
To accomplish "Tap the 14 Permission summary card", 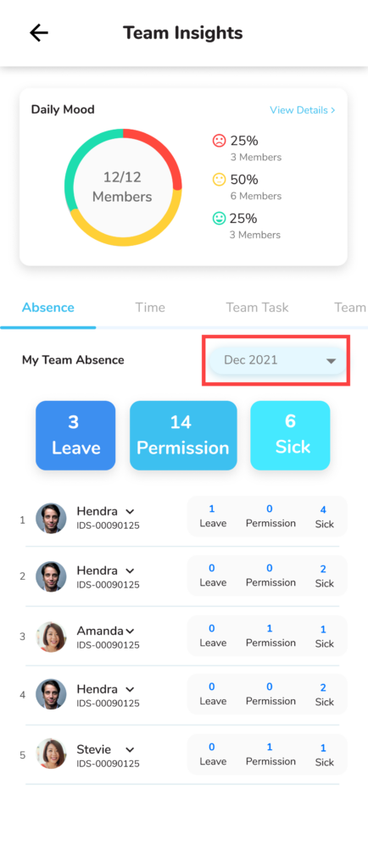I will [x=183, y=436].
